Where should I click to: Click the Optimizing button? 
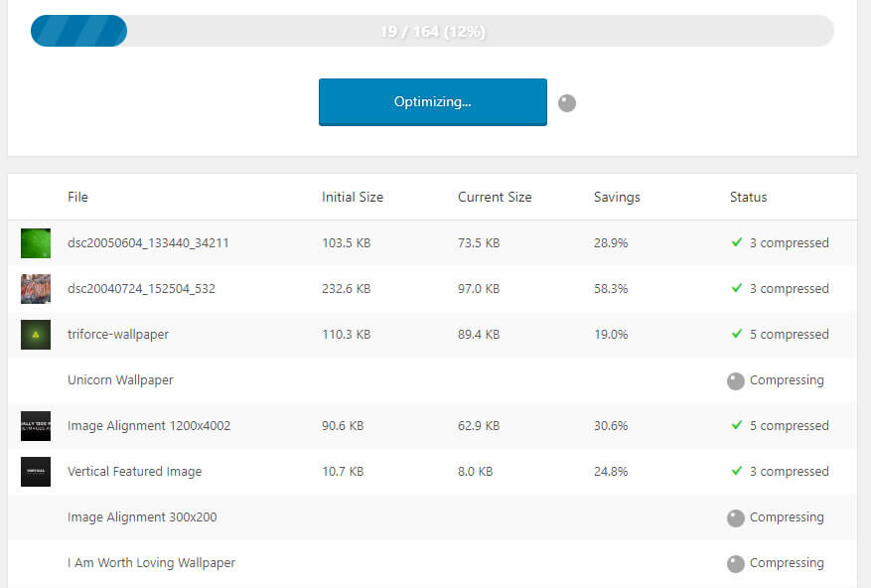pos(432,101)
